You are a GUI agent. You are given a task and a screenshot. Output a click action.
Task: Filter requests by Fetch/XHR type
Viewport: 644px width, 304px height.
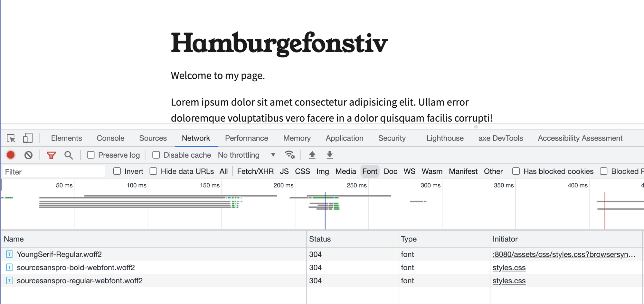(x=255, y=171)
